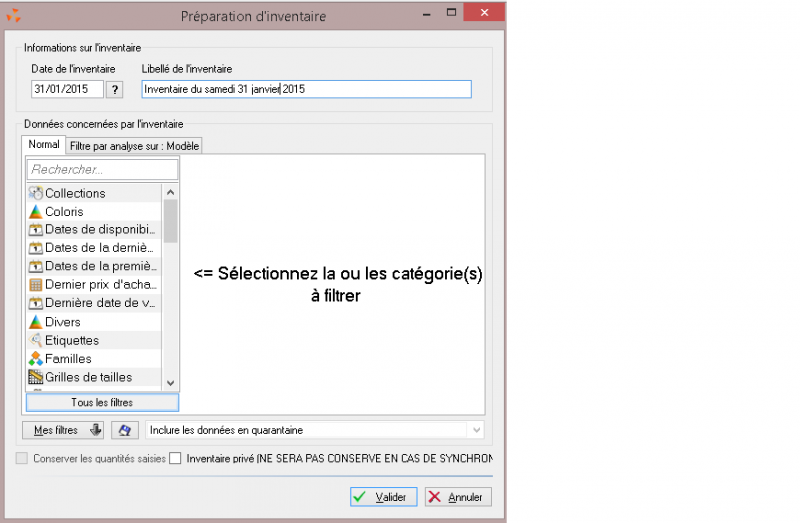800x523 pixels.
Task: Select the Divers list entry
Action: pyautogui.click(x=94, y=321)
